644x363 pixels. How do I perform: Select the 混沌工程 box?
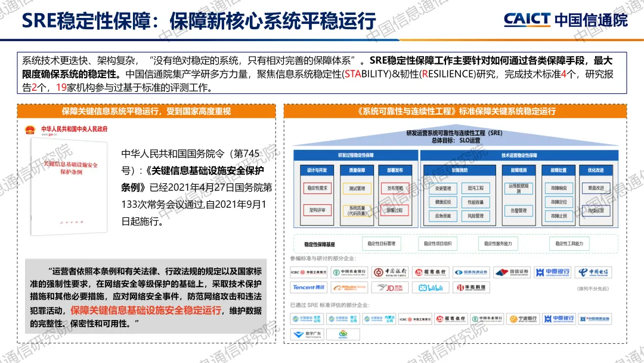click(476, 188)
